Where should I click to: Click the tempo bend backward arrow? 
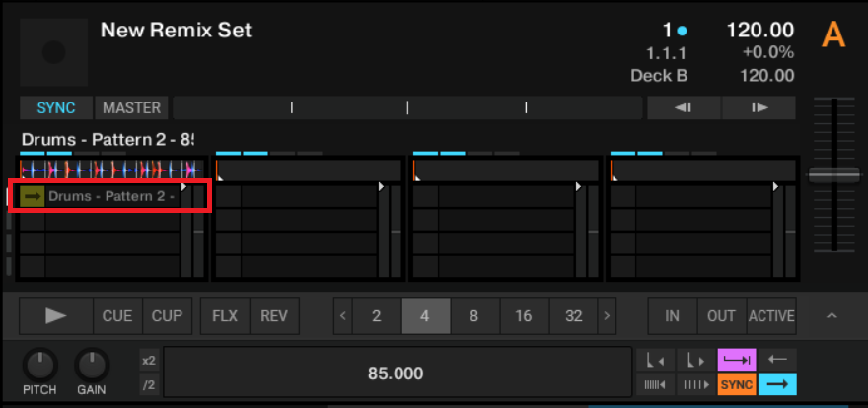pos(683,107)
